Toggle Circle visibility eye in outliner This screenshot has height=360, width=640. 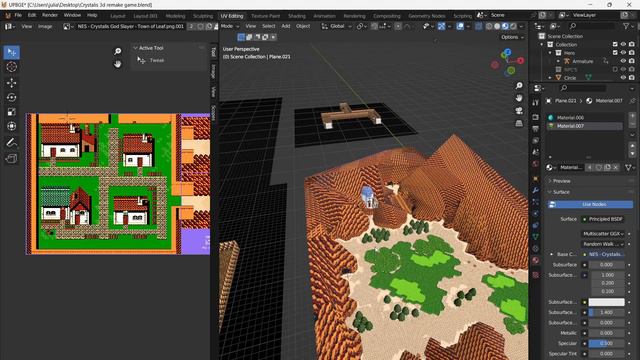point(623,78)
